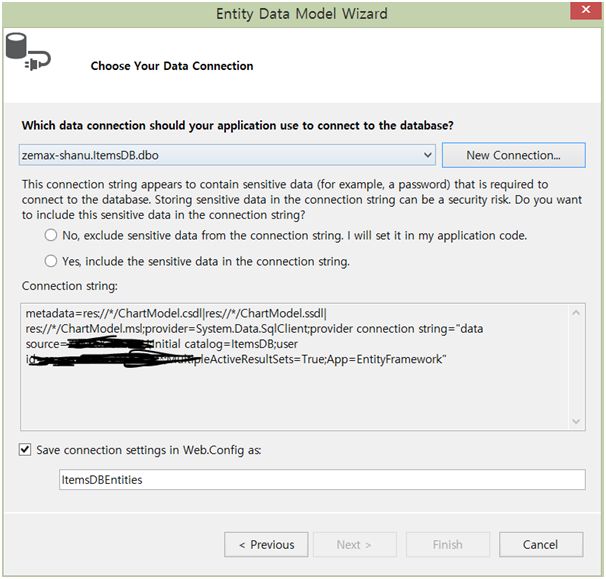
Task: Click scroll-down arrow in connection string box
Action: [576, 421]
